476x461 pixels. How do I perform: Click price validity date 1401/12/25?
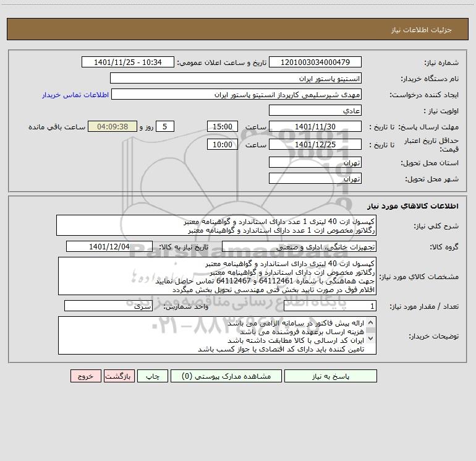click(315, 145)
